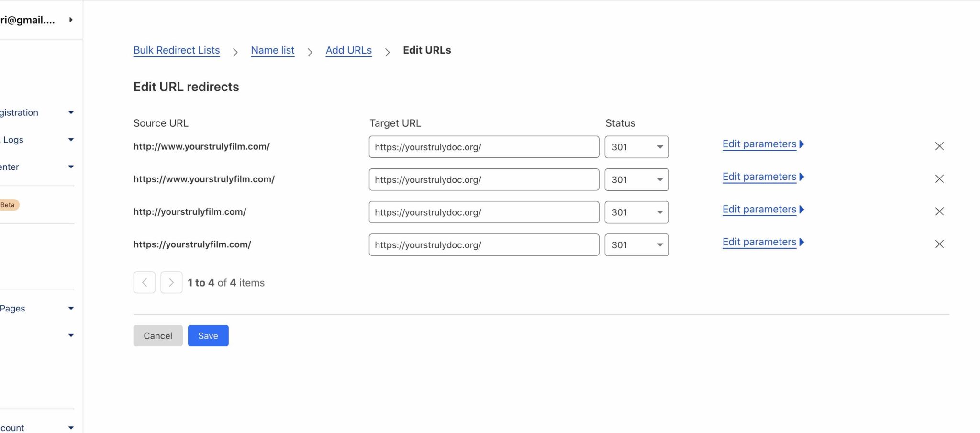Remove the third redirect row via the X icon
The height and width of the screenshot is (433, 980).
click(939, 211)
